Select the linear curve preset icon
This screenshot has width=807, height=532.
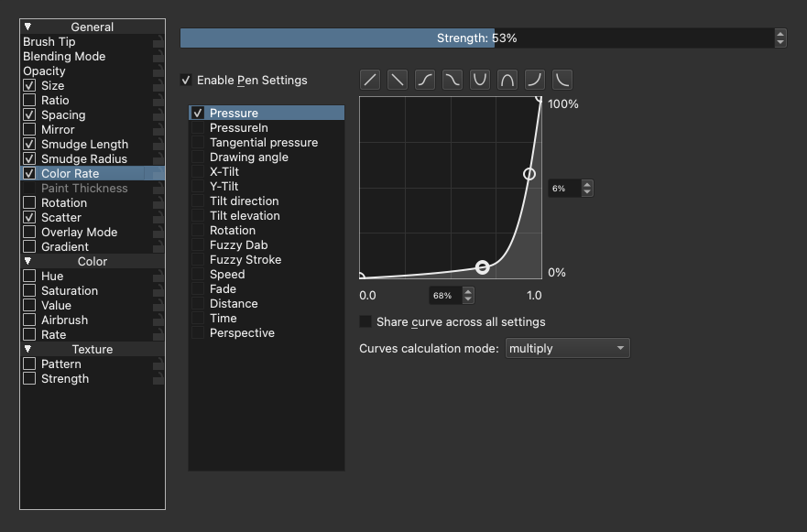[x=370, y=80]
